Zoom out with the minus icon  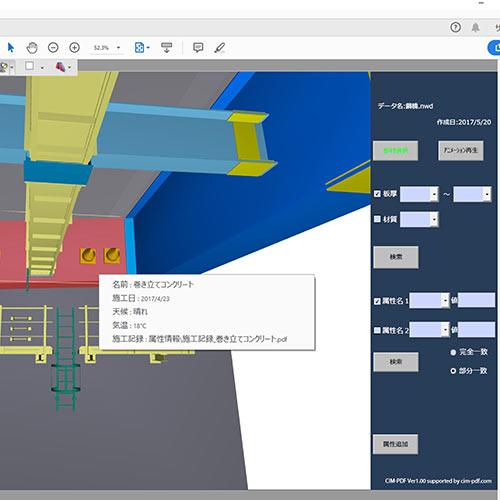(53, 48)
